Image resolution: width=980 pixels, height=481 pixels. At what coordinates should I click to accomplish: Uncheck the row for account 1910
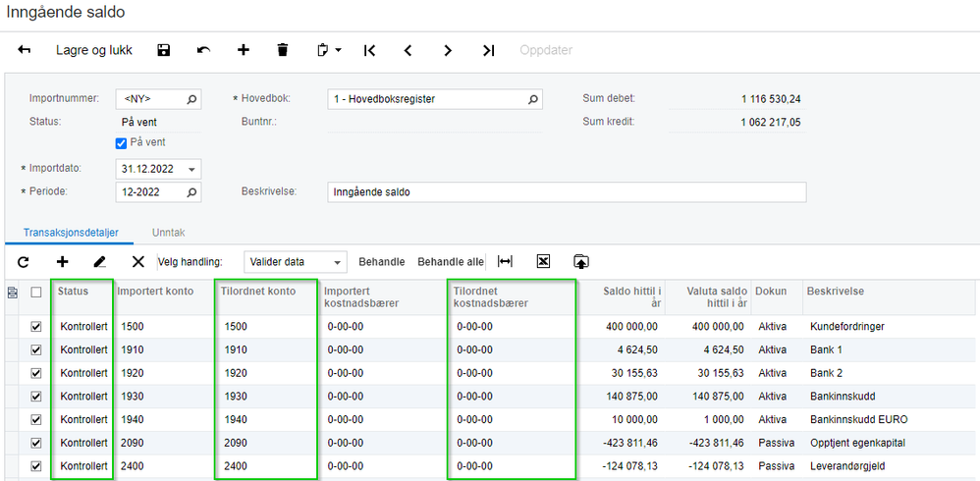(36, 349)
